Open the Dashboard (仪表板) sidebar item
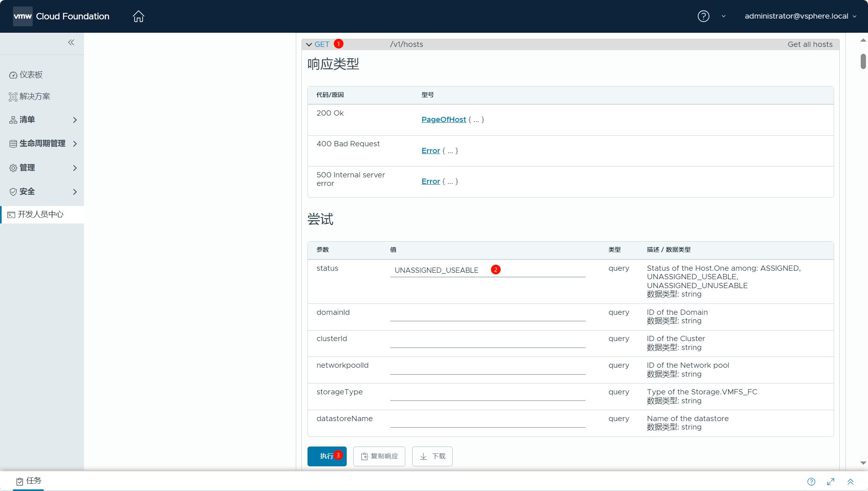This screenshot has width=868, height=491. point(31,75)
